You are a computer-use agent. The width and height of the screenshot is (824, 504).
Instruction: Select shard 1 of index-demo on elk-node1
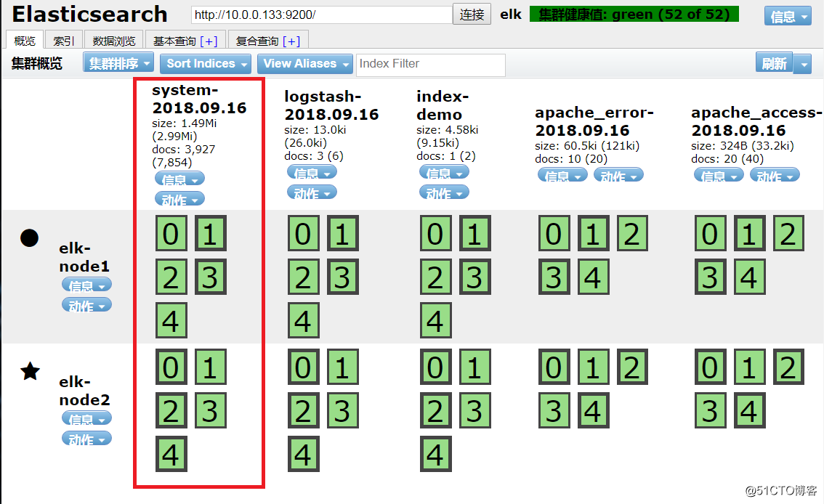coord(475,233)
